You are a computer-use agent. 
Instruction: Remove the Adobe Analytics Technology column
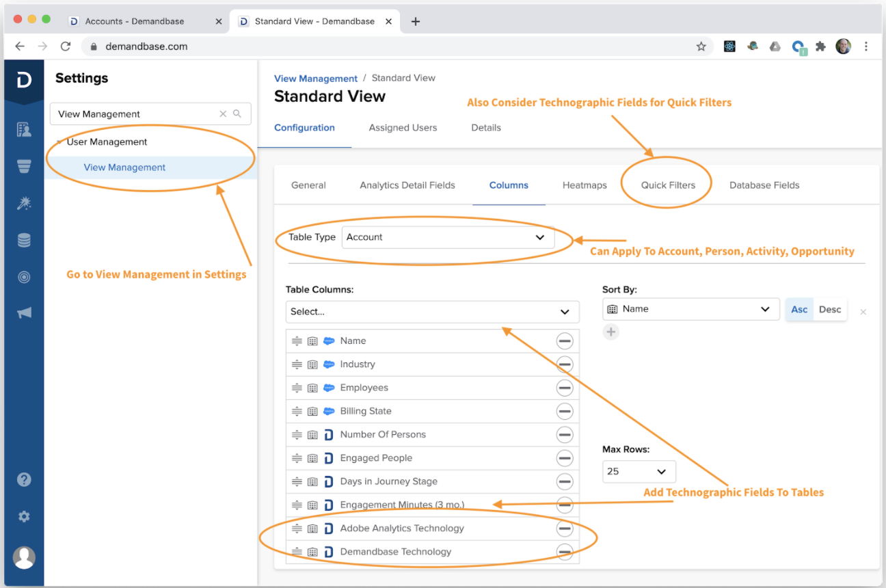565,529
